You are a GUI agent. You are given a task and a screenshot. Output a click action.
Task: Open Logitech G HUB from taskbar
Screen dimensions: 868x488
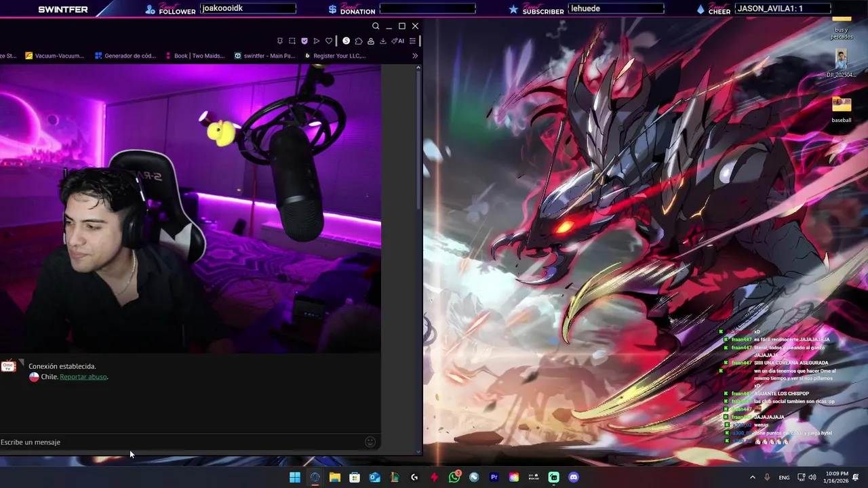pos(414,477)
